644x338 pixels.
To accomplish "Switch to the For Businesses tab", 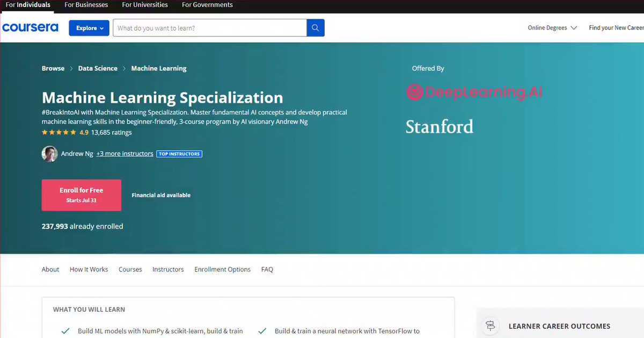I will tap(86, 5).
